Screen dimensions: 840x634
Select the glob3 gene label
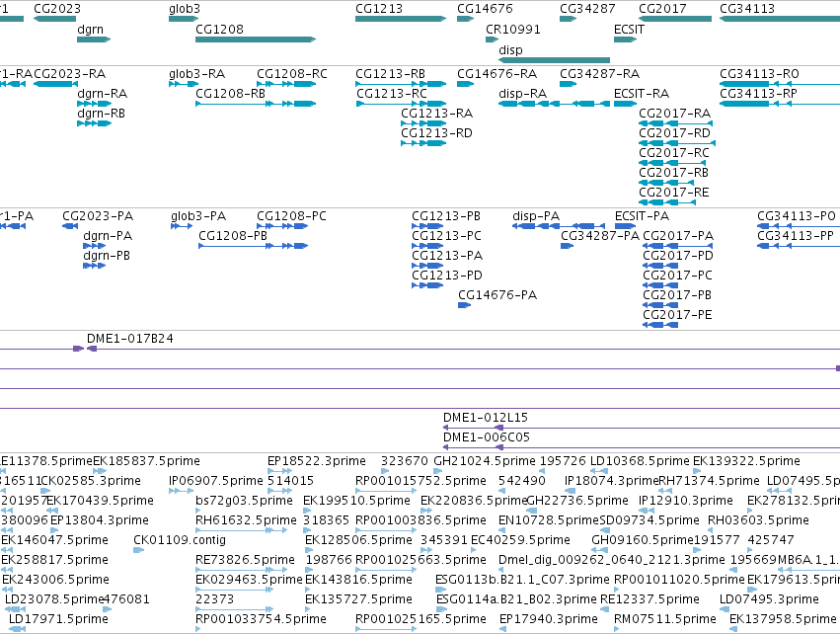point(185,9)
